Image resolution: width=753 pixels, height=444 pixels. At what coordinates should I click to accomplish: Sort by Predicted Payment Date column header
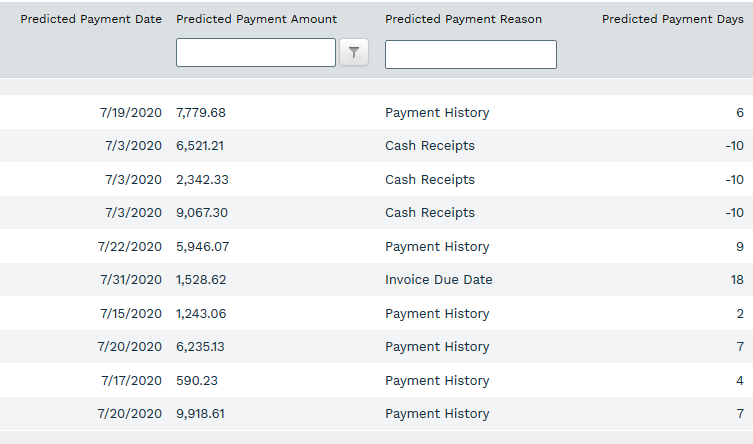(91, 19)
